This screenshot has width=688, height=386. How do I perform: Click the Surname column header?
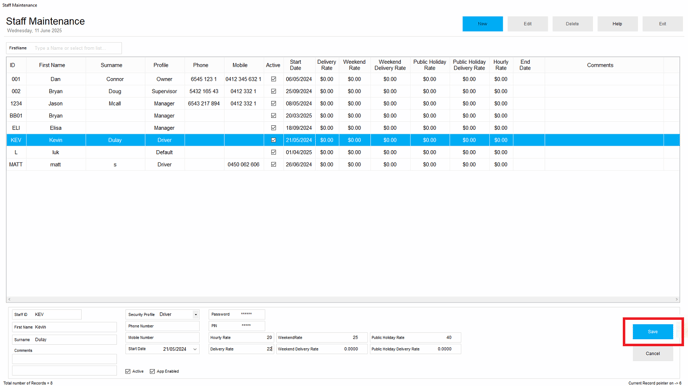click(x=115, y=65)
